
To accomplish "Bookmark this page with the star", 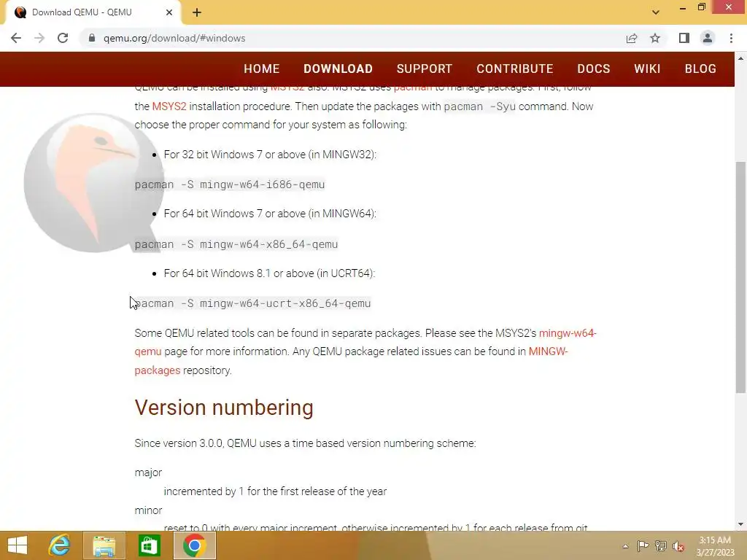I will [x=655, y=38].
